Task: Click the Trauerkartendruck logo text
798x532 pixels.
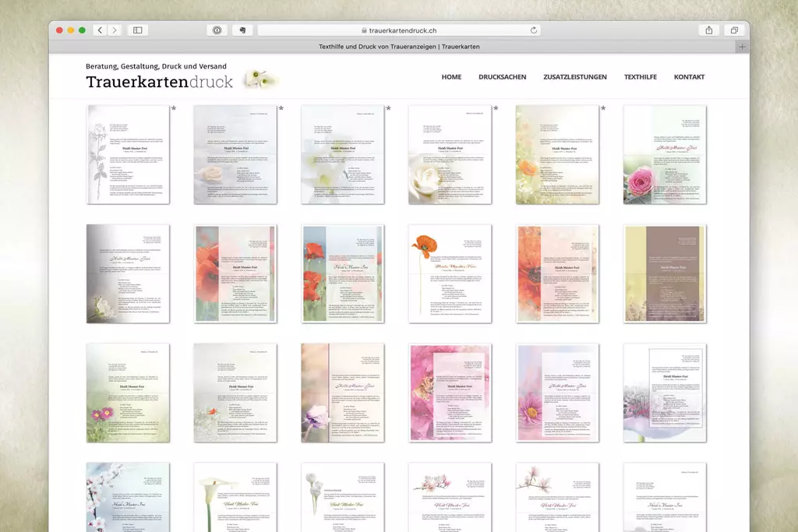Action: 159,82
